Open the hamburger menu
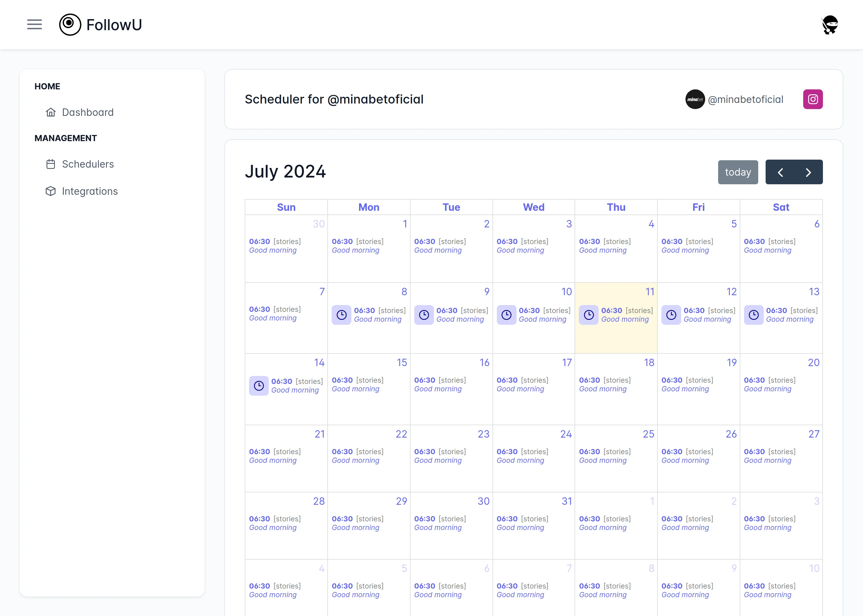Image resolution: width=863 pixels, height=616 pixels. (35, 25)
